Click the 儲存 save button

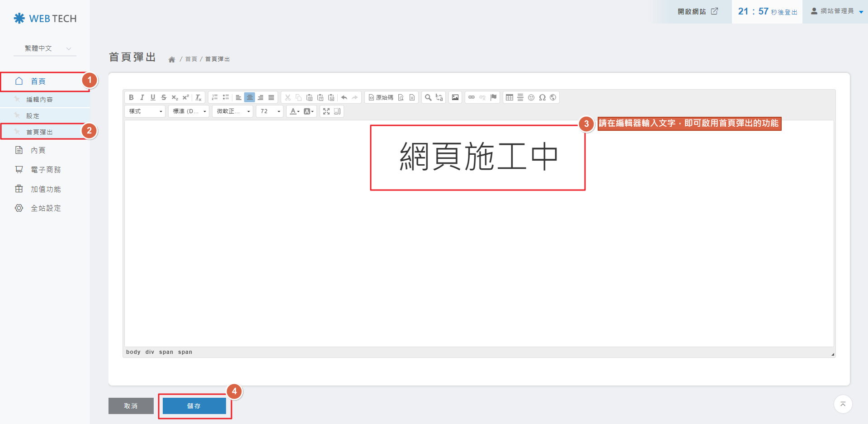(x=194, y=406)
